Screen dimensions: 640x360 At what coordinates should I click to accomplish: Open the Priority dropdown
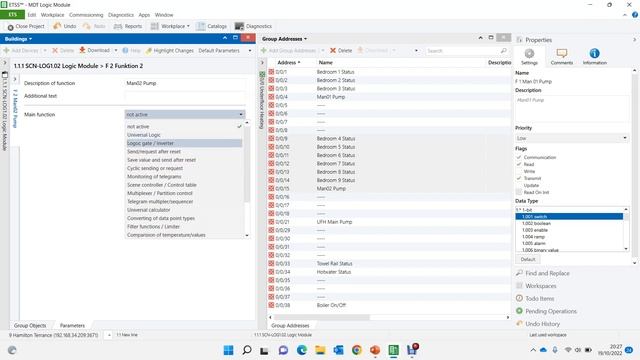571,138
